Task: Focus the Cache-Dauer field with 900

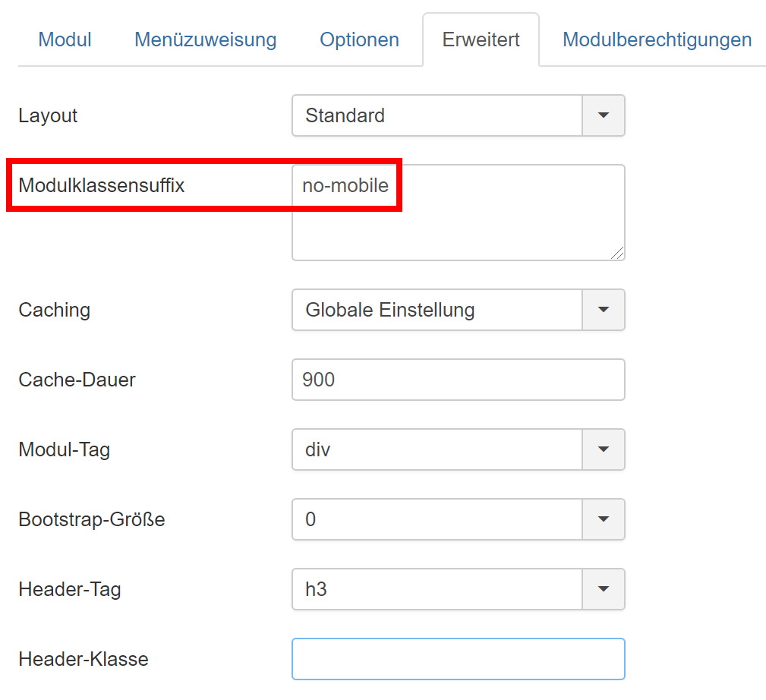Action: pos(459,380)
